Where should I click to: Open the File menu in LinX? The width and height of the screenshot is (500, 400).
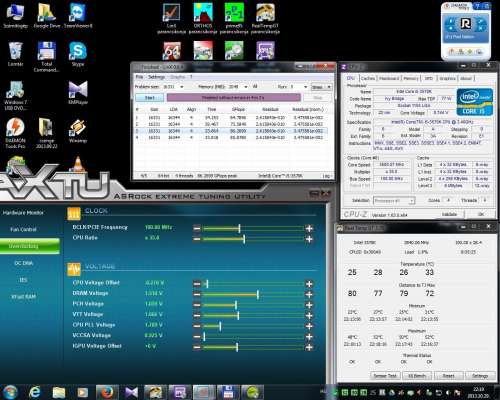[139, 77]
